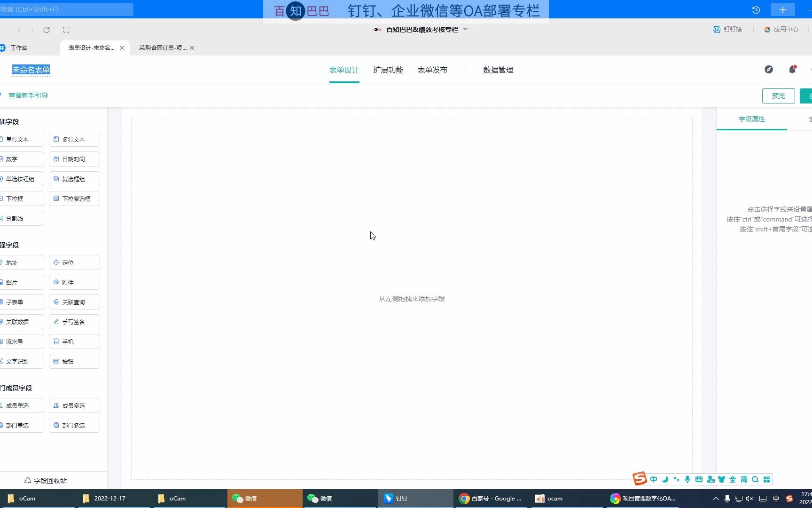Click the Sogou input microphone icon
812x508 pixels.
[687, 479]
